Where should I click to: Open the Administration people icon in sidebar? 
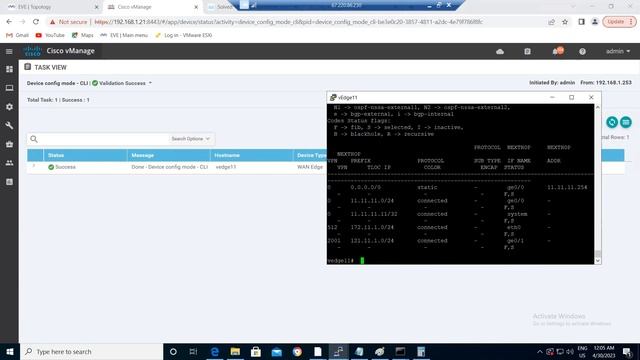[x=9, y=163]
